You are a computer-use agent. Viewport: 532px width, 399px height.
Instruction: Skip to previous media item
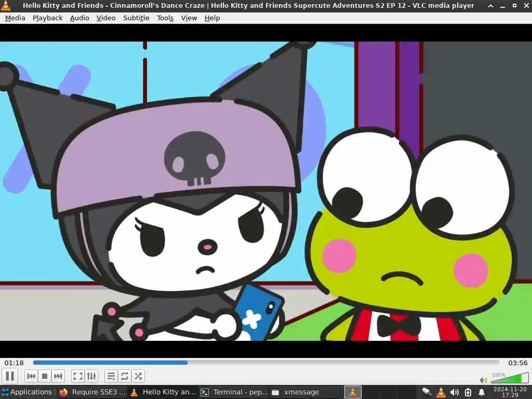click(31, 376)
